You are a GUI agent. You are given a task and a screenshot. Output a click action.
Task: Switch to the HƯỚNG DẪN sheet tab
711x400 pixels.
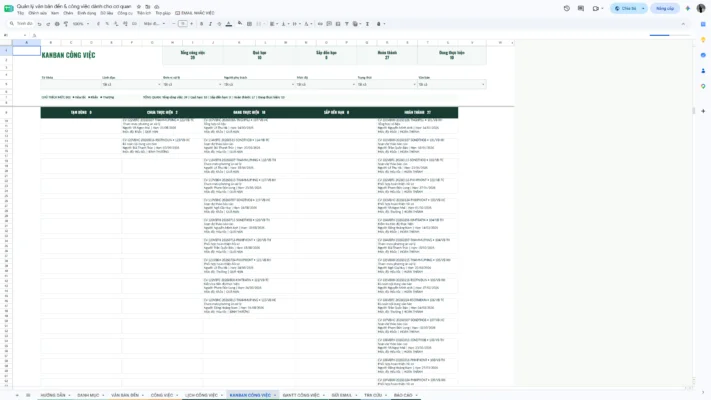[53, 395]
